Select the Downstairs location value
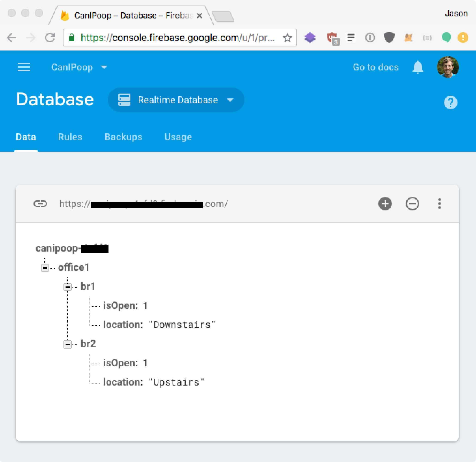This screenshot has height=462, width=476. pyautogui.click(x=182, y=325)
